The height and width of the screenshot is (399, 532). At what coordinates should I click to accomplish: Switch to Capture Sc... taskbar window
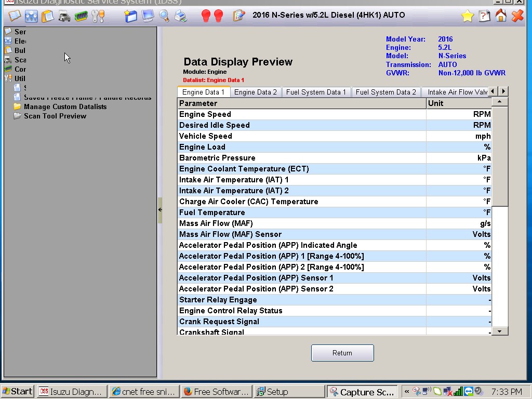362,392
